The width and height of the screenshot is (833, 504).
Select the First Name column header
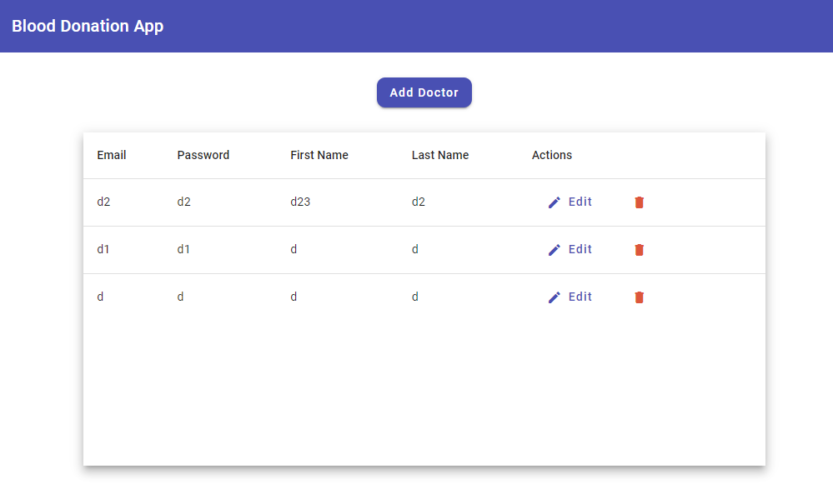[x=319, y=155]
